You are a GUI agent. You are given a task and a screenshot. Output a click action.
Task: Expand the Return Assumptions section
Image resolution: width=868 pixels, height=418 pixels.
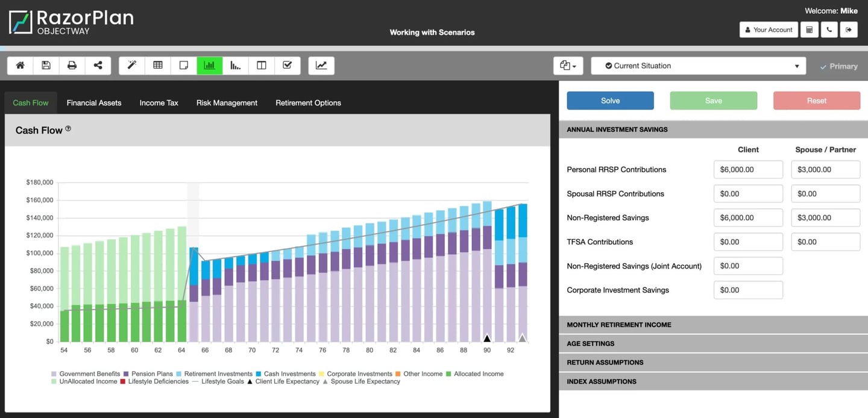pyautogui.click(x=713, y=362)
